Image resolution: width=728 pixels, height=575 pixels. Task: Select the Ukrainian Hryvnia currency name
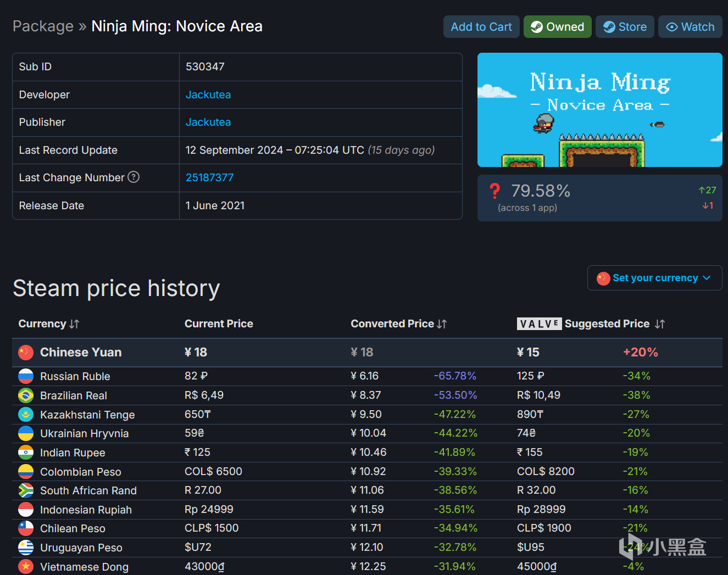84,433
